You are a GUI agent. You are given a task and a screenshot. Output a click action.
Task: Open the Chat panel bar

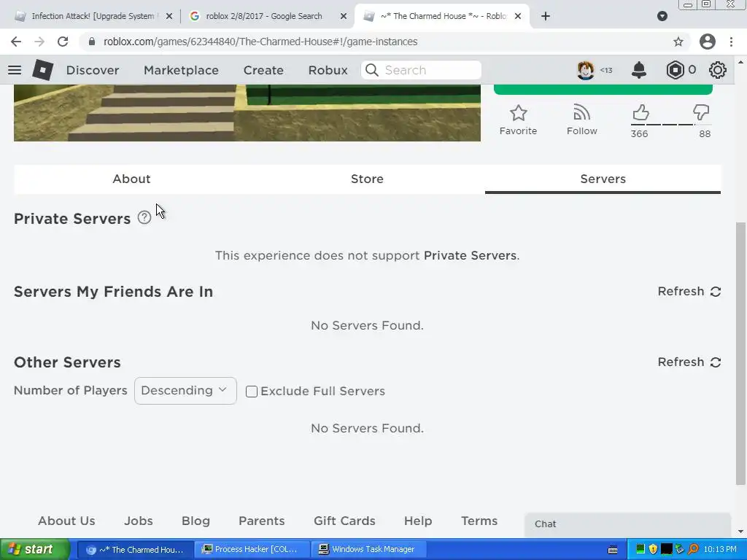pyautogui.click(x=627, y=524)
